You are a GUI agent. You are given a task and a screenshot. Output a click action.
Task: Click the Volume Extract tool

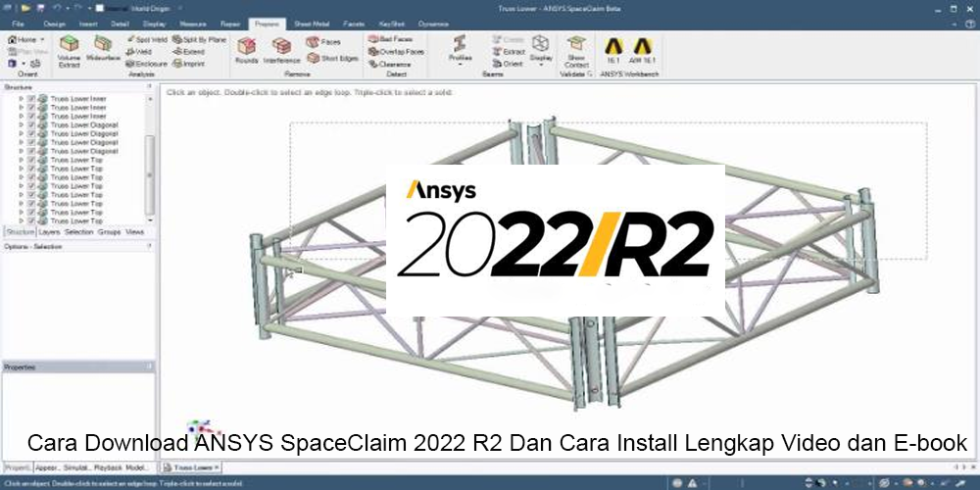[x=69, y=51]
